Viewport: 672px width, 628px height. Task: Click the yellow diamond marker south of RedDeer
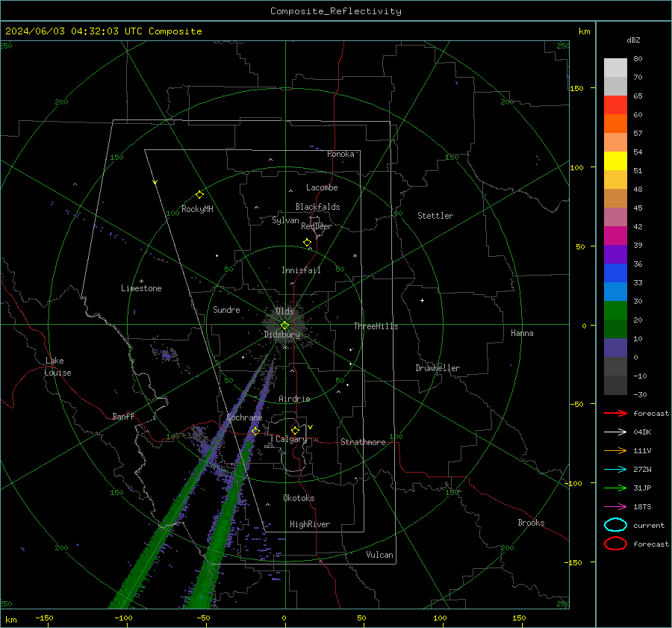tap(308, 243)
